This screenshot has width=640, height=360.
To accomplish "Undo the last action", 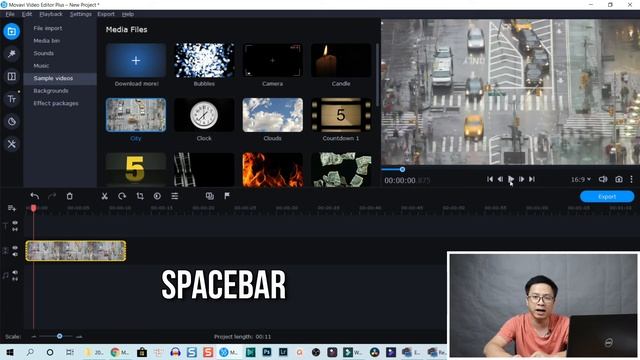I will 35,196.
